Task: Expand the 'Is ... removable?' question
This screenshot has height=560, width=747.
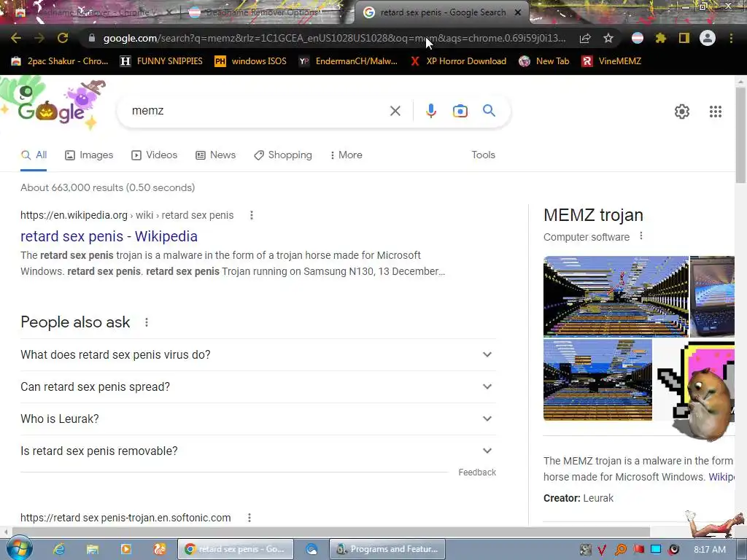Action: (258, 451)
